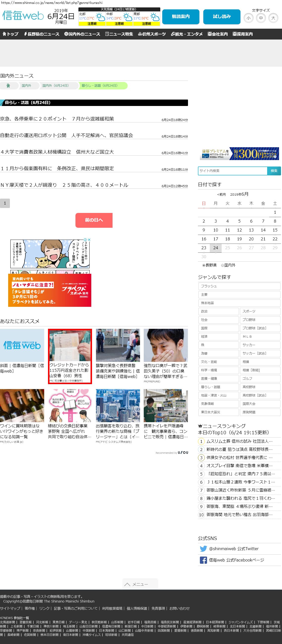Choose the フラッシュ genre
Viewport: 282px width, 644px height.
point(239,286)
